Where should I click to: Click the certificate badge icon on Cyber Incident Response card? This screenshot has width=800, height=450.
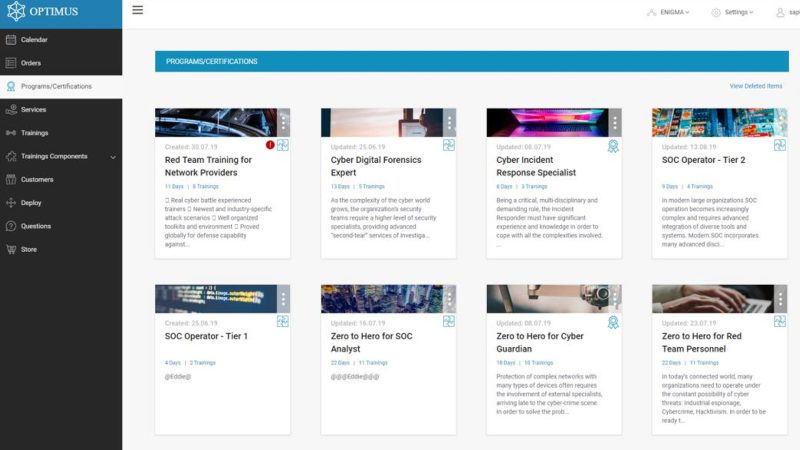click(x=614, y=146)
